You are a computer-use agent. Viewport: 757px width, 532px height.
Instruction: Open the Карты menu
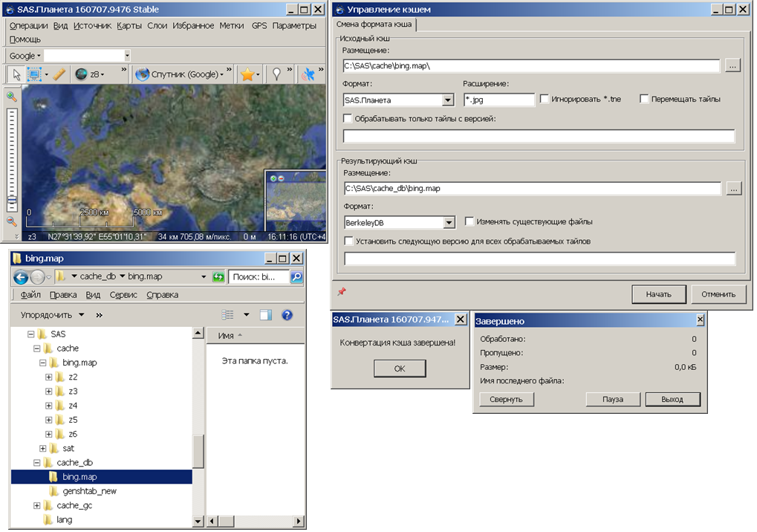tap(129, 25)
